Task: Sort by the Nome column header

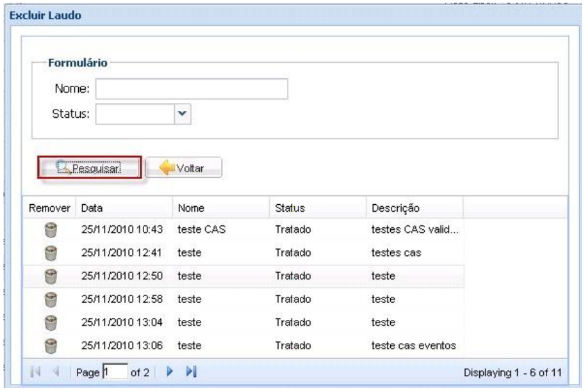Action: pos(220,208)
